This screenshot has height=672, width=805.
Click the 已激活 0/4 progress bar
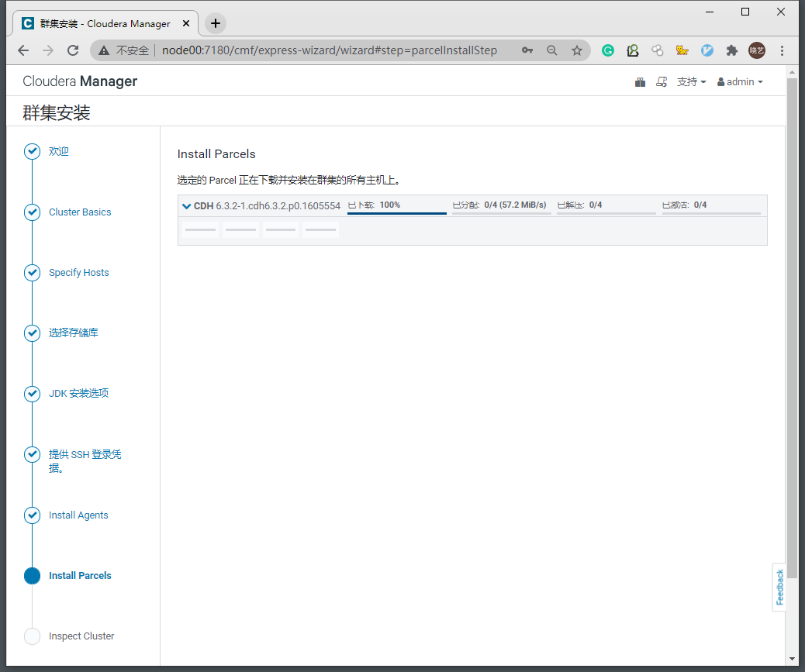pos(711,213)
